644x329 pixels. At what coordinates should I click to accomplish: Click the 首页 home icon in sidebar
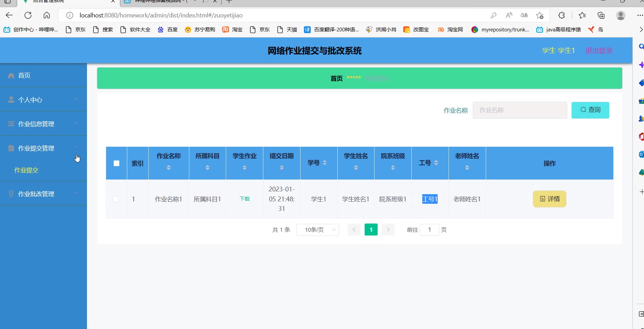(x=11, y=75)
